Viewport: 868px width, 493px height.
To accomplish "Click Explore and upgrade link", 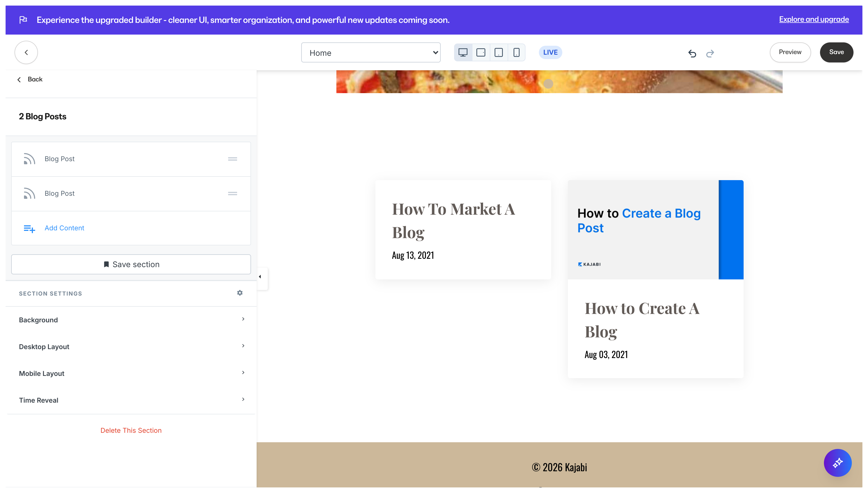I will tap(814, 19).
